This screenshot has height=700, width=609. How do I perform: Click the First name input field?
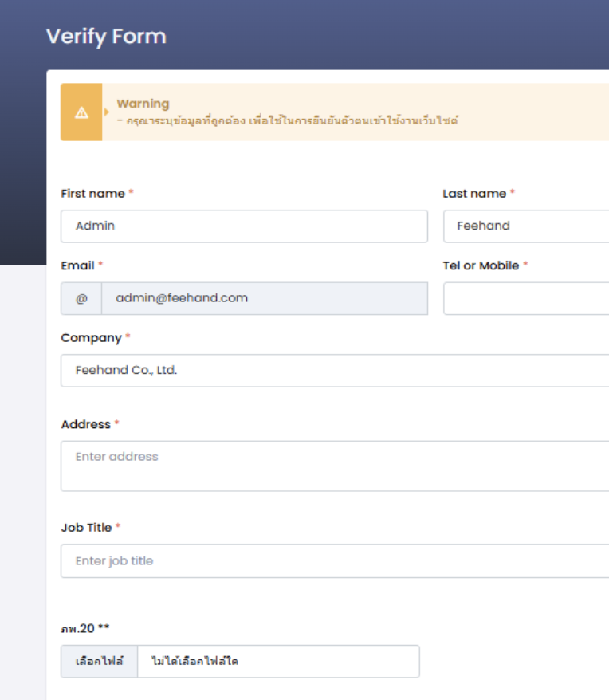[244, 226]
